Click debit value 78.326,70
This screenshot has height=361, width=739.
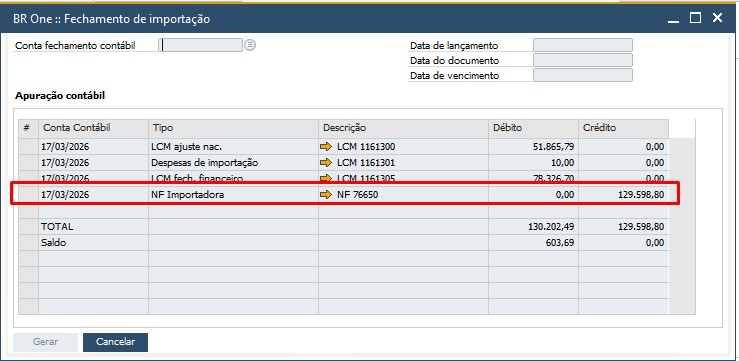[x=553, y=179]
